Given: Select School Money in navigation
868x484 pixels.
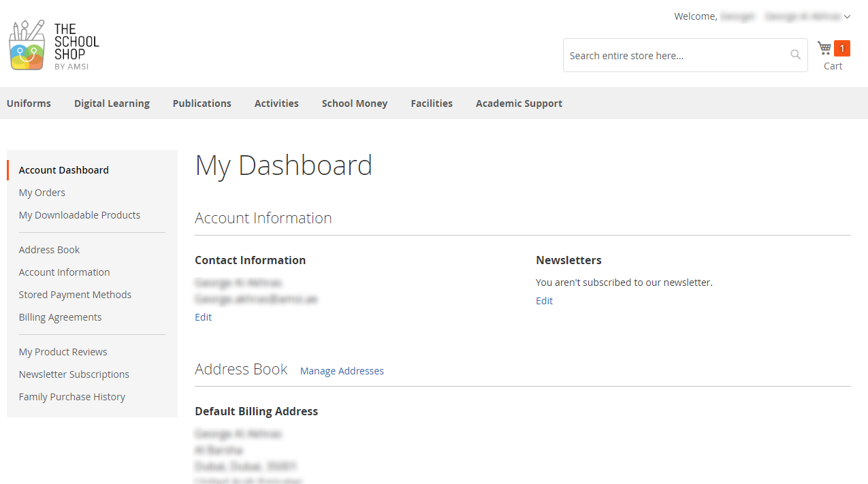Looking at the screenshot, I should point(354,103).
